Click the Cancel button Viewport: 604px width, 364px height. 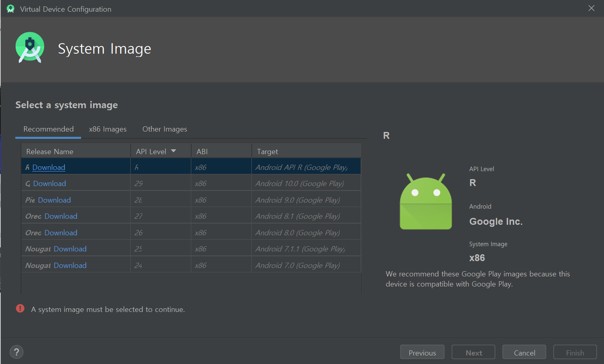525,352
